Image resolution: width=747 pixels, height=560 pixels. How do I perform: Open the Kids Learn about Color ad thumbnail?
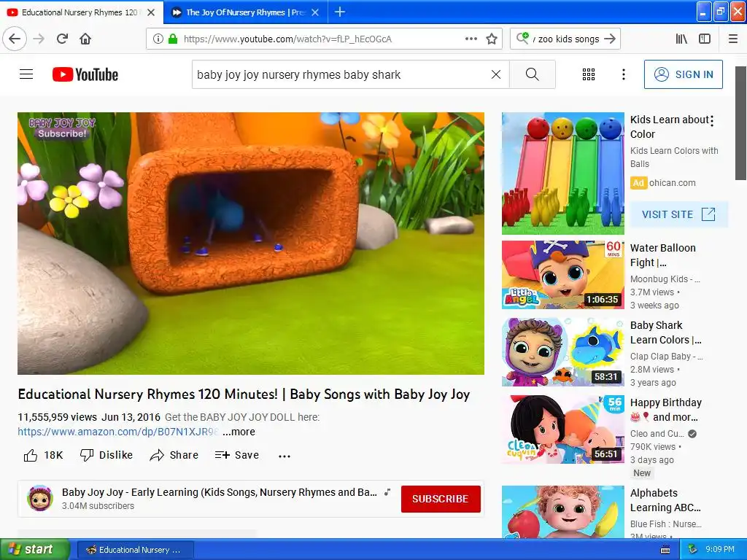(562, 174)
